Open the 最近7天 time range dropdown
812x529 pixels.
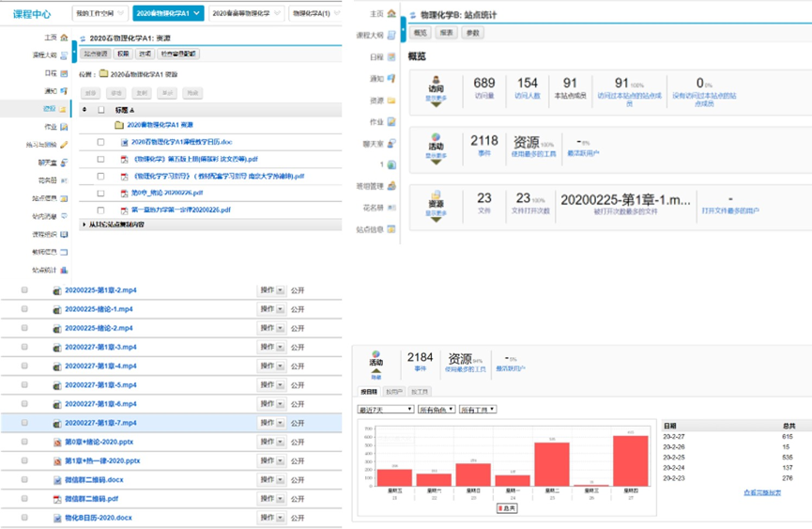click(386, 410)
